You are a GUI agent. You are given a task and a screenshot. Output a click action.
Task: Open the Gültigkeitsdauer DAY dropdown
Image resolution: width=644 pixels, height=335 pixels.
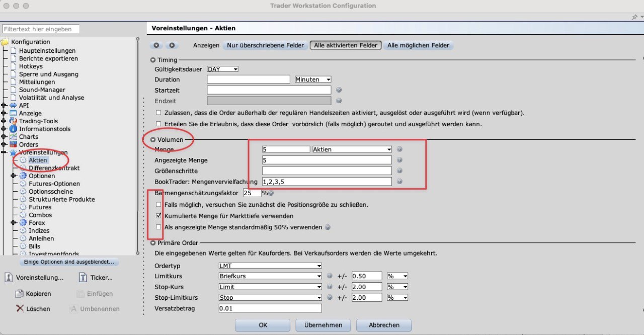pyautogui.click(x=222, y=69)
